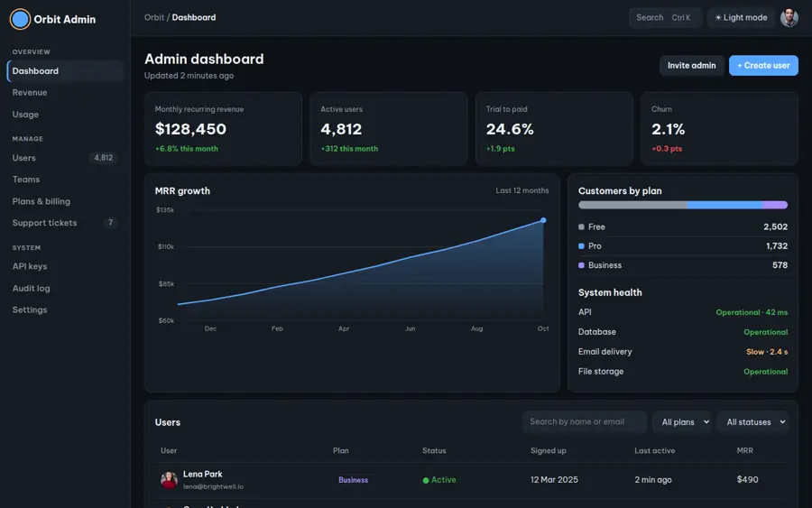Expand the All plans dropdown
812x508 pixels.
[684, 422]
